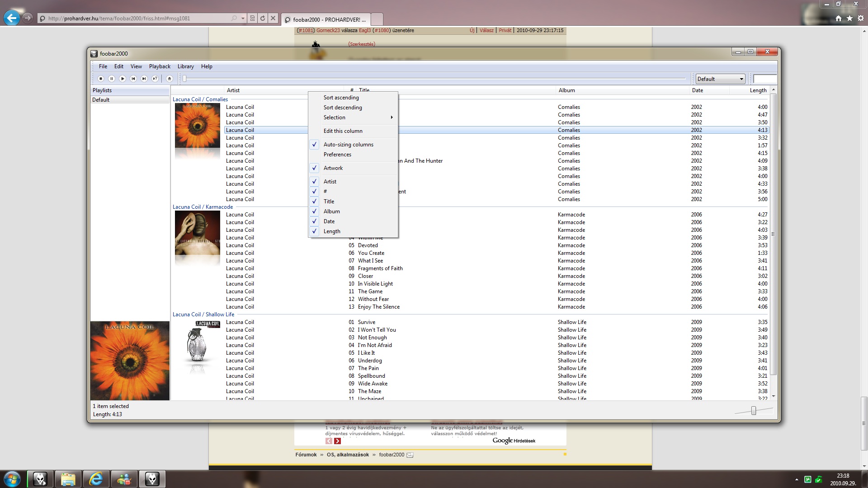Open the Gorneck23 user link

pyautogui.click(x=328, y=30)
